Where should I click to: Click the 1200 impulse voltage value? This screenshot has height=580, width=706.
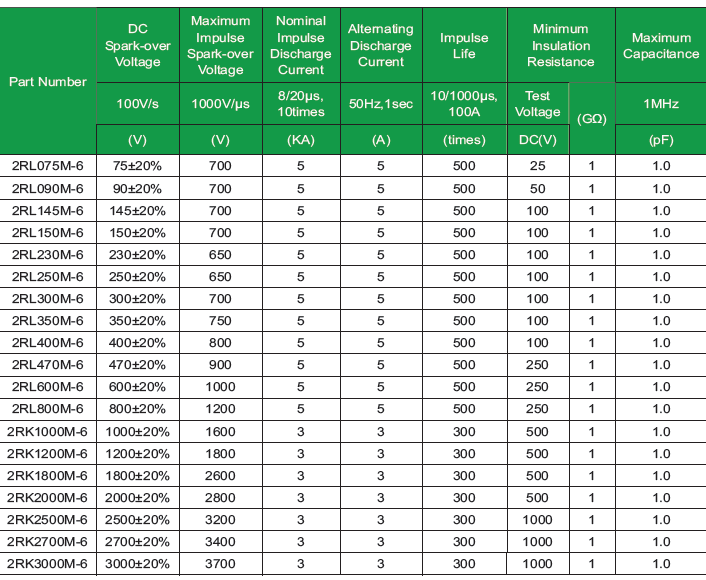pos(220,409)
